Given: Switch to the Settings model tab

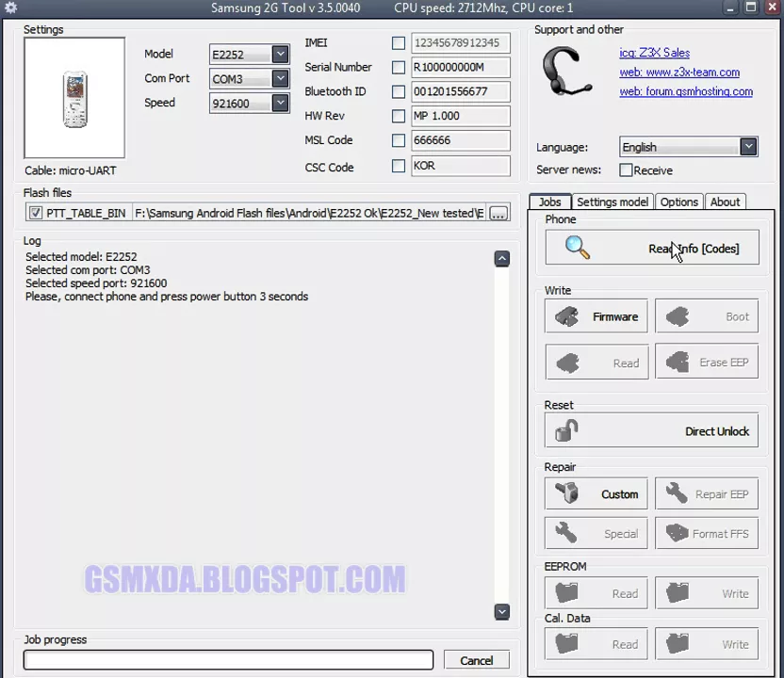Looking at the screenshot, I should coord(612,202).
